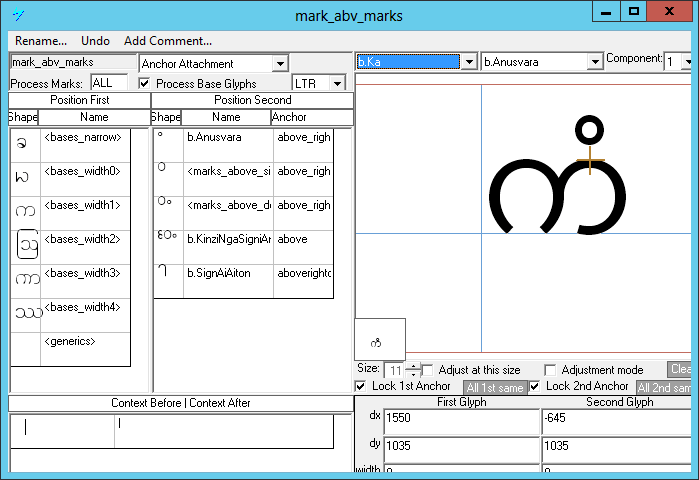This screenshot has height=480, width=699.
Task: Open the LTR direction dropdown
Action: tap(337, 83)
